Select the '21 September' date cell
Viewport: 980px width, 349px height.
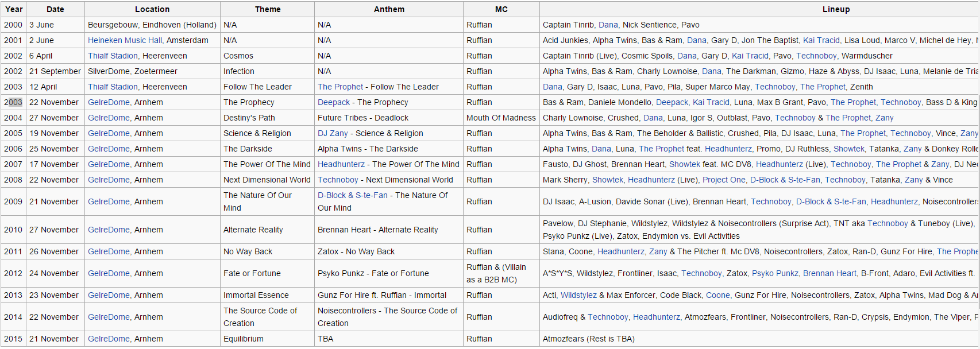point(55,71)
